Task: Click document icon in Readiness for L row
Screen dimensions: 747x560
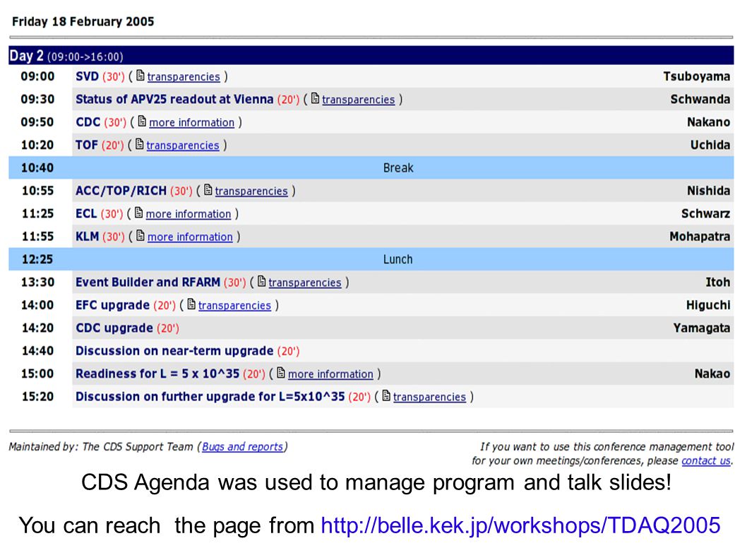Action: tap(280, 373)
